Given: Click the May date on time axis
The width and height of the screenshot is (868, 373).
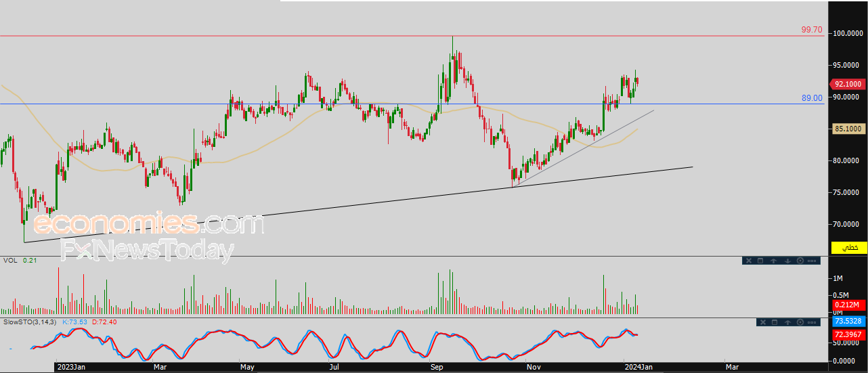Looking at the screenshot, I should coord(247,367).
